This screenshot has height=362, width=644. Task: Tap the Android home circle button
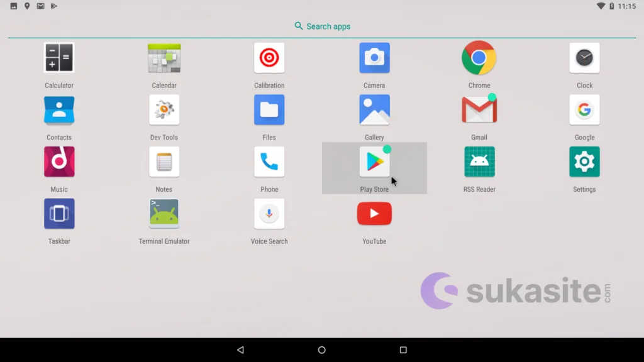(321, 349)
